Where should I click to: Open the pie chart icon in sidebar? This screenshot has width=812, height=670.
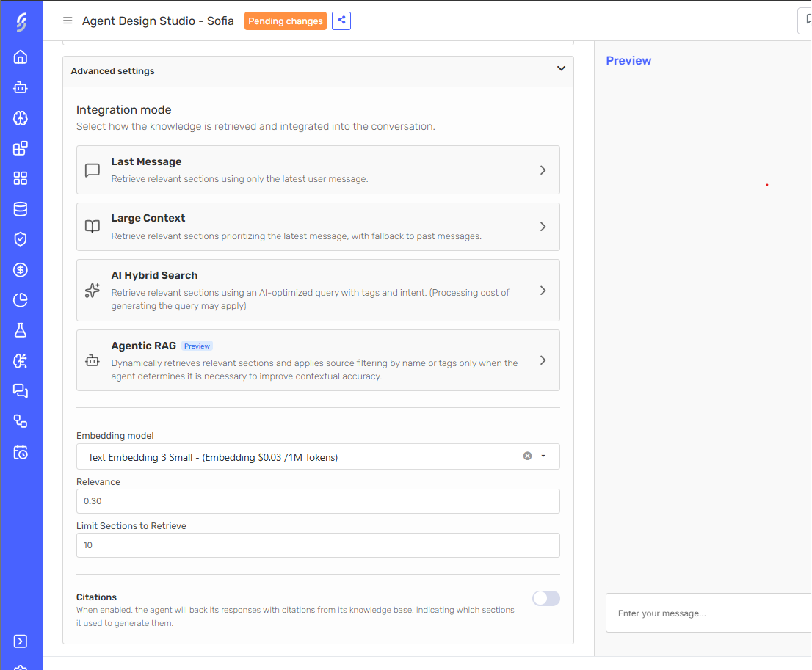tap(21, 300)
